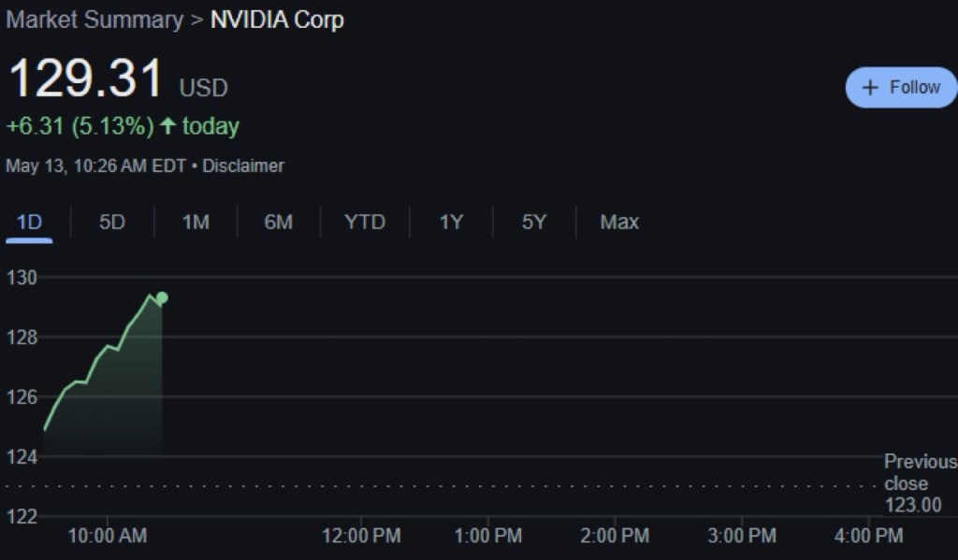Click the Market Summary breadcrumb link
Screen dimensions: 958x560
point(94,20)
